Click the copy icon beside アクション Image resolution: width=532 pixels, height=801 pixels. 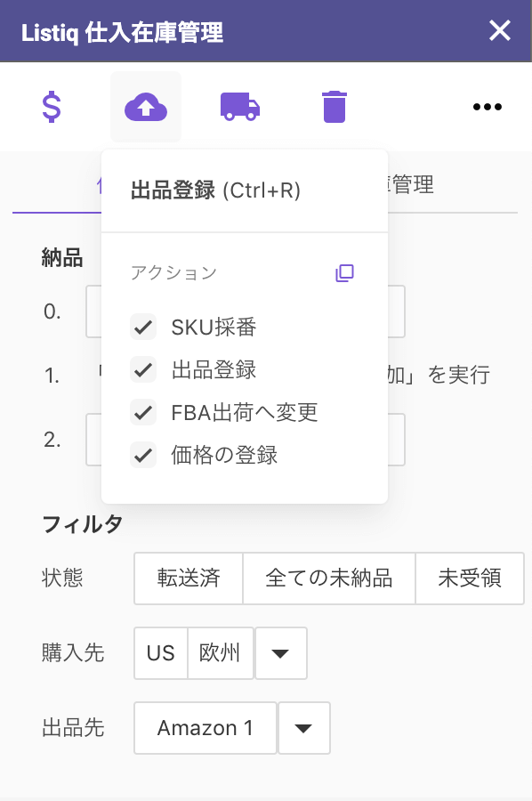pyautogui.click(x=344, y=273)
